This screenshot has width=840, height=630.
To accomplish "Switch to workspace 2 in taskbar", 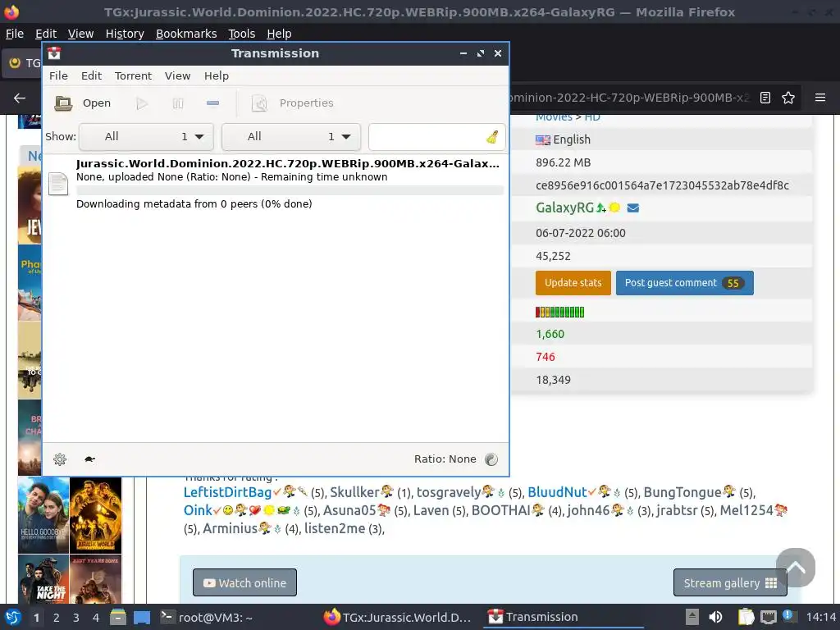I will tap(57, 618).
